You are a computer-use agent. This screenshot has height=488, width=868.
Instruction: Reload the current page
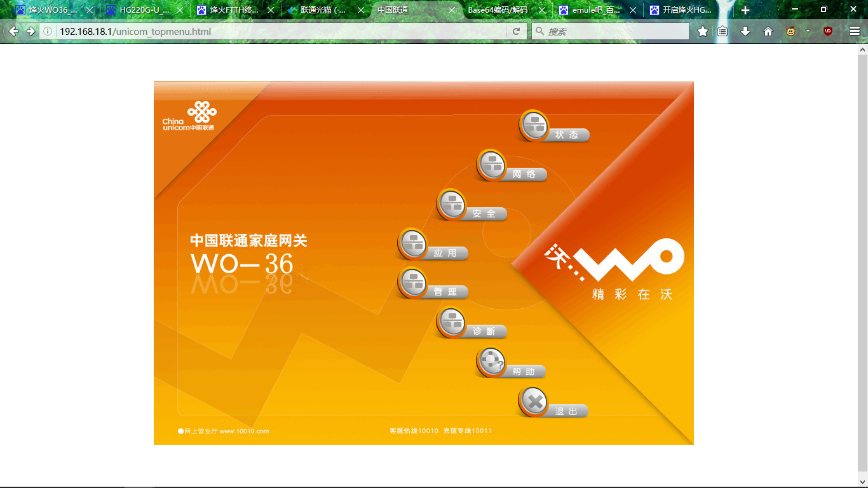pos(517,31)
